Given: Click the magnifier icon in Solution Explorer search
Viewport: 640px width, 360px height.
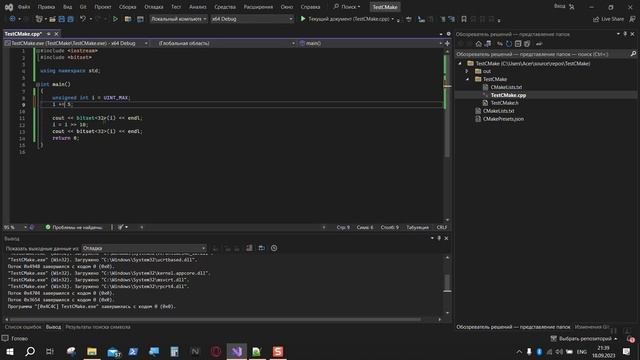Looking at the screenshot, I should 633,54.
